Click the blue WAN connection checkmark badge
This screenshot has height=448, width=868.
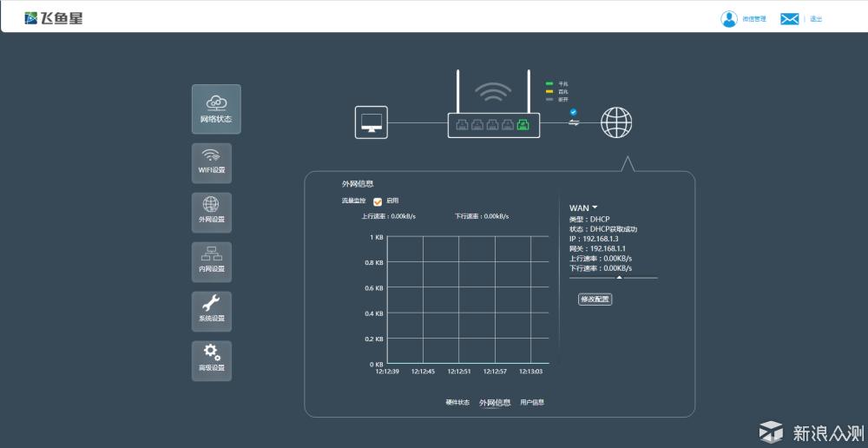[573, 112]
